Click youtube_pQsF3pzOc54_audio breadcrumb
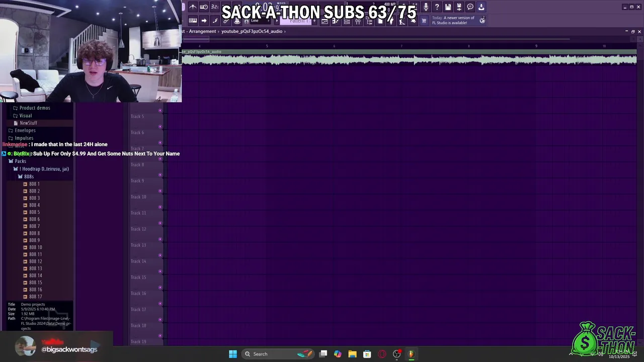This screenshot has width=644, height=362. (252, 31)
